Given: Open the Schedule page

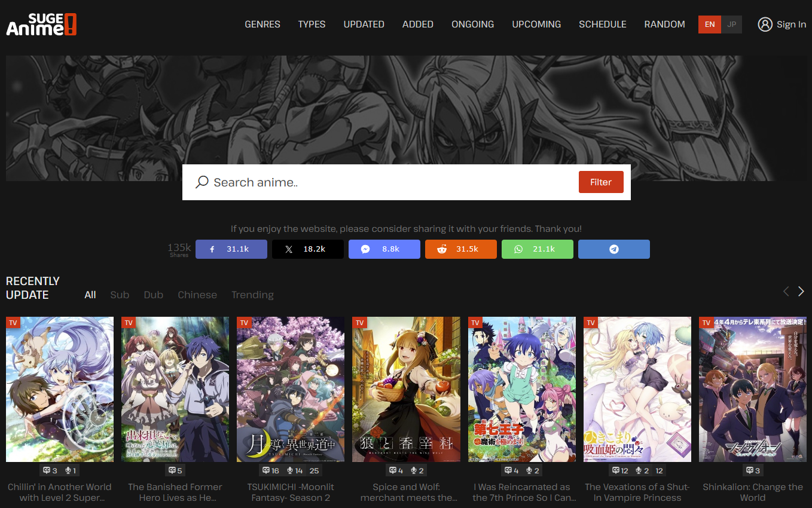Looking at the screenshot, I should [x=602, y=25].
